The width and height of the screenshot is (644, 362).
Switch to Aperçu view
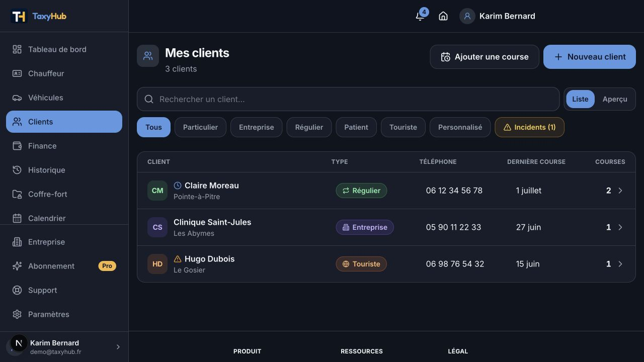click(615, 99)
